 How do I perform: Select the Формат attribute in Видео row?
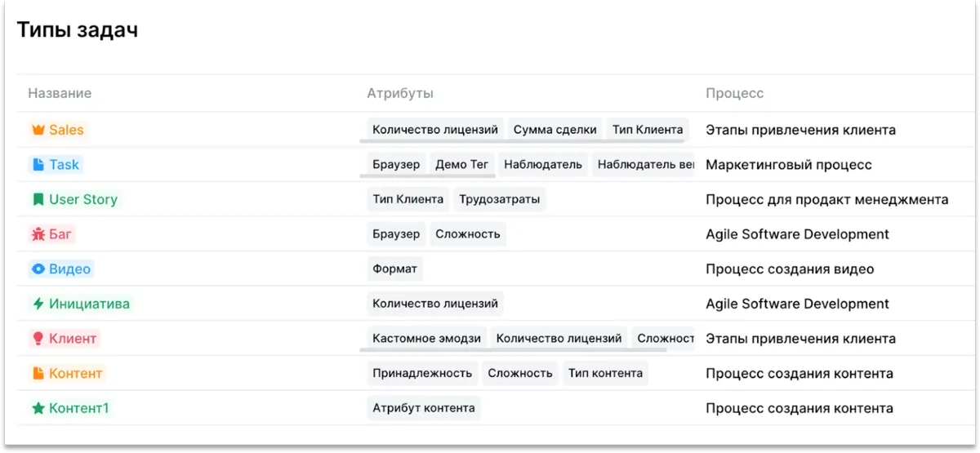394,269
